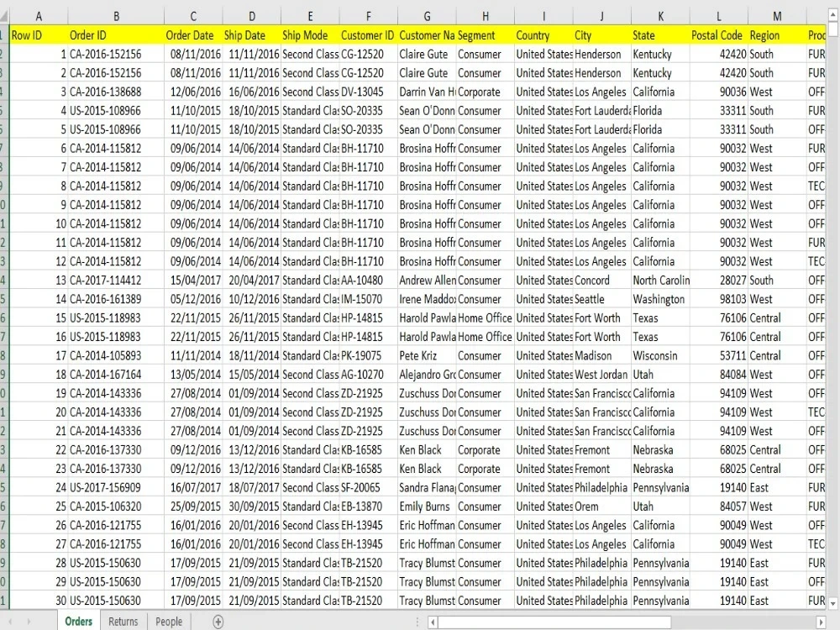840x630 pixels.
Task: Select cell with order CA-2014-167164
Action: 116,375
